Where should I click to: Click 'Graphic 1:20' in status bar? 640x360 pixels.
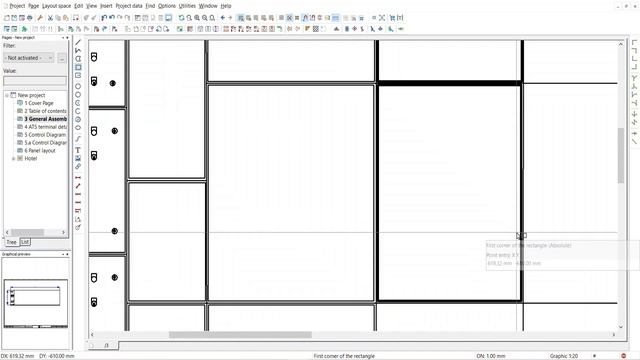tap(564, 356)
